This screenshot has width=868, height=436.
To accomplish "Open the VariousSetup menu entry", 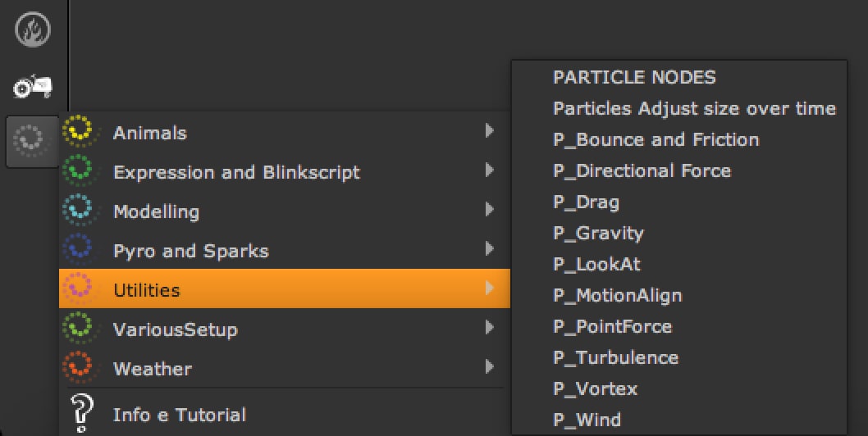I will (175, 329).
